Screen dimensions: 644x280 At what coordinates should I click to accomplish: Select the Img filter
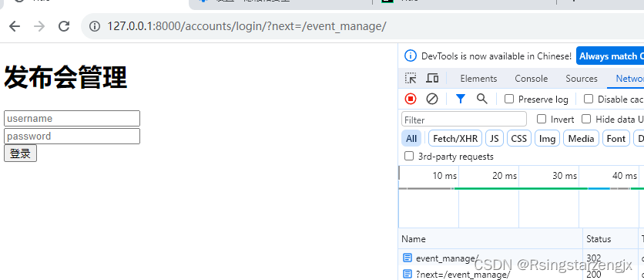547,139
